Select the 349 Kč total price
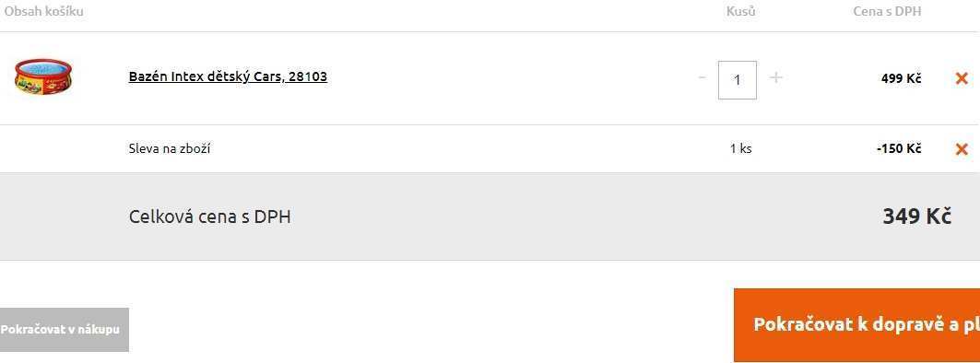 [917, 217]
